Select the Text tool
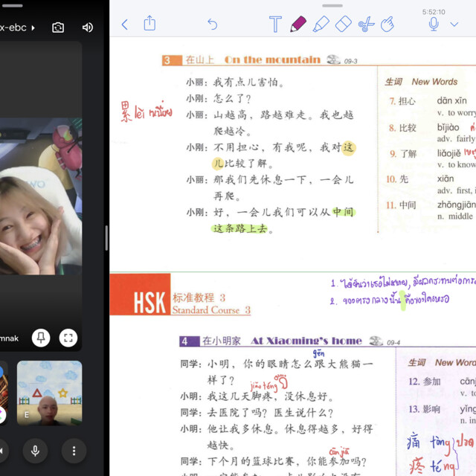This screenshot has height=476, width=476. 275,24
